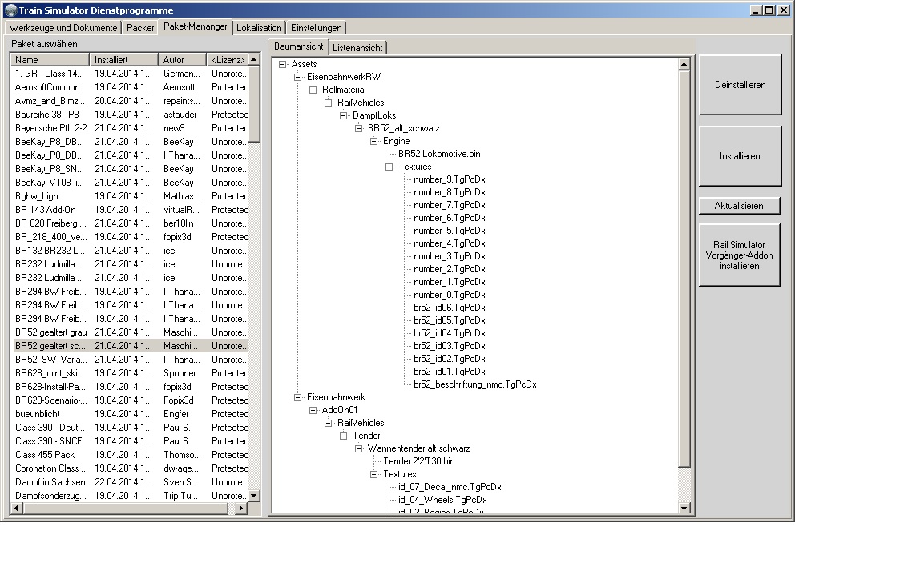Collapse the EisenbahnwerkRW tree node
Viewport: 924px width, 563px height.
pyautogui.click(x=297, y=77)
